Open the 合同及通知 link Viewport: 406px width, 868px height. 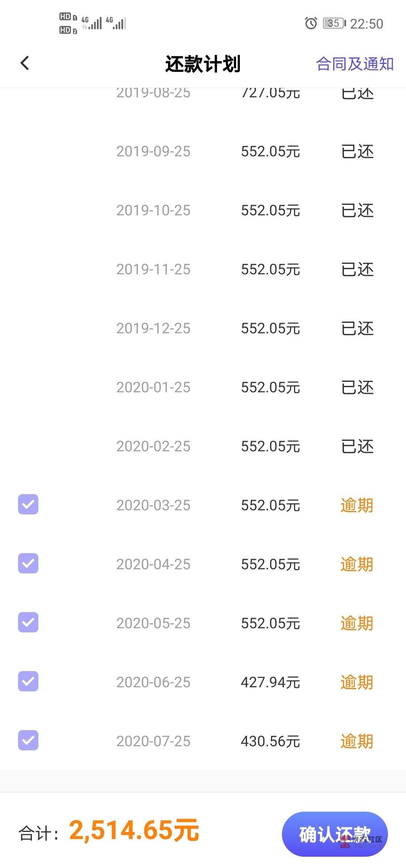click(x=354, y=64)
